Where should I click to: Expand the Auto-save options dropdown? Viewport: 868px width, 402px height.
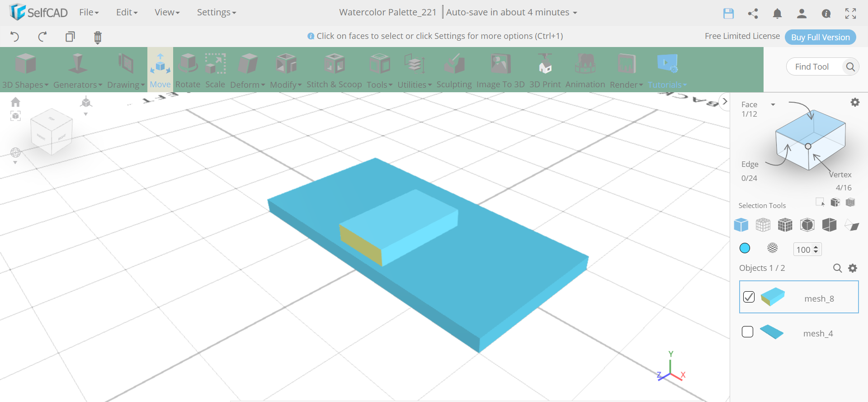point(575,13)
